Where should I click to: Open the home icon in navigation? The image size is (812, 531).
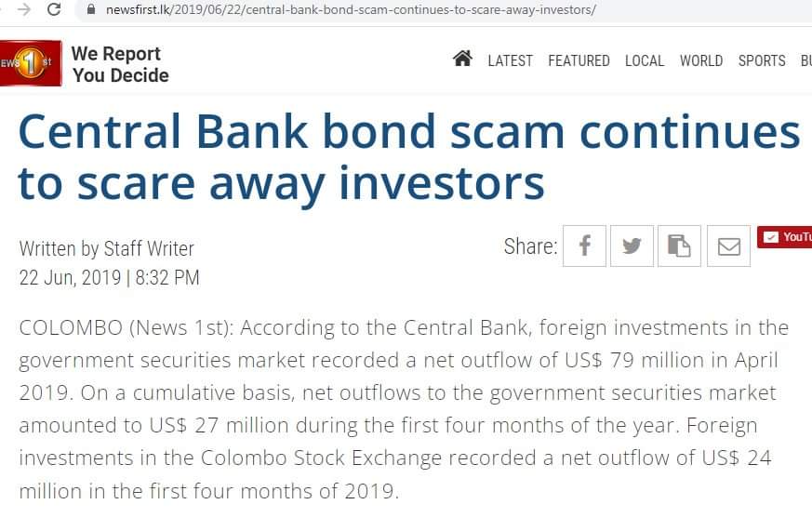[462, 59]
